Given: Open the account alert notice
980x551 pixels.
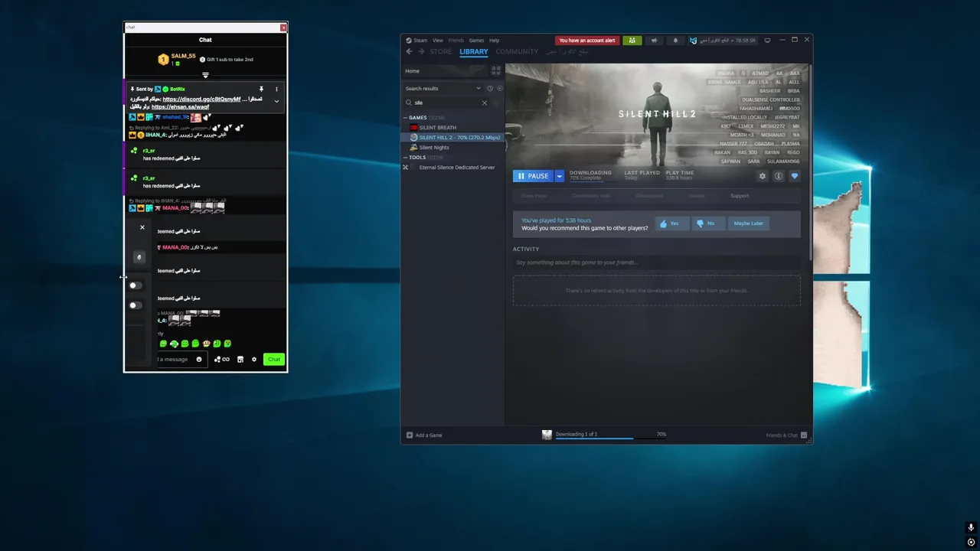Looking at the screenshot, I should 587,41.
